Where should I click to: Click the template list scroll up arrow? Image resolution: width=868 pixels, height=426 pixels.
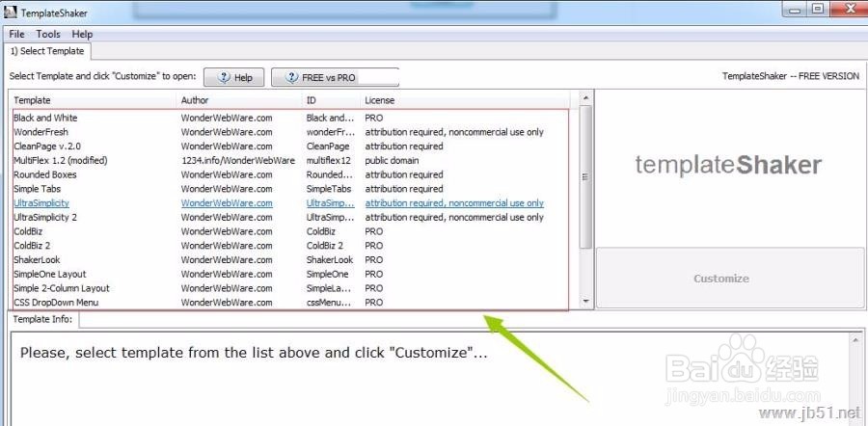tap(586, 97)
